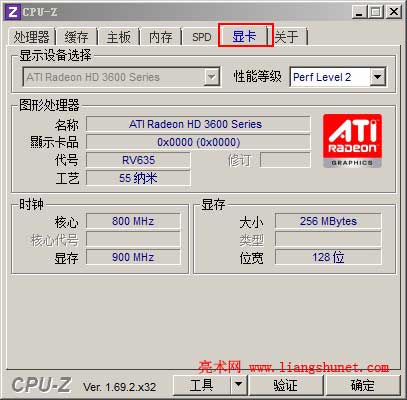The height and width of the screenshot is (400, 407).
Task: Minimize the CPU-Z window
Action: click(359, 12)
